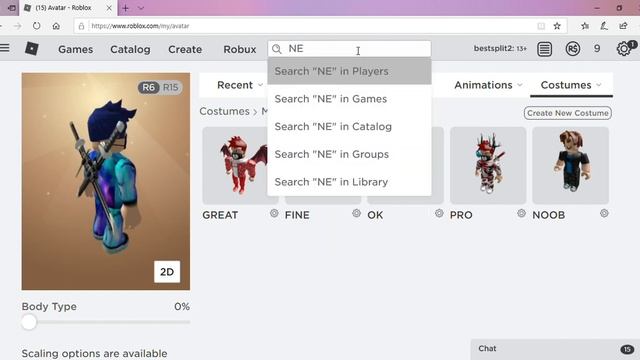Screen dimensions: 640x360
Task: Select the NOOB costume thumbnail
Action: (x=571, y=165)
